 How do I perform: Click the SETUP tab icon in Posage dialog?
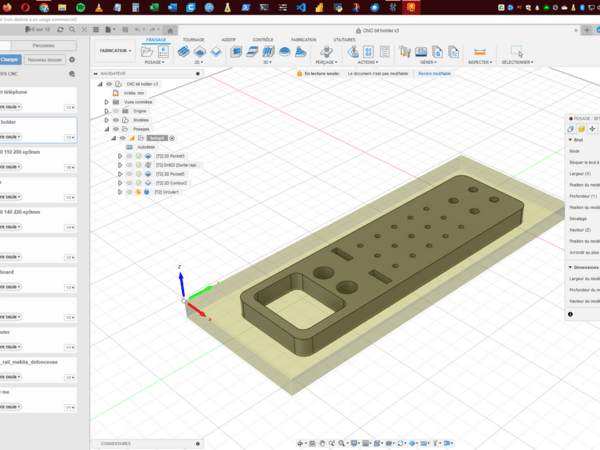pyautogui.click(x=571, y=129)
